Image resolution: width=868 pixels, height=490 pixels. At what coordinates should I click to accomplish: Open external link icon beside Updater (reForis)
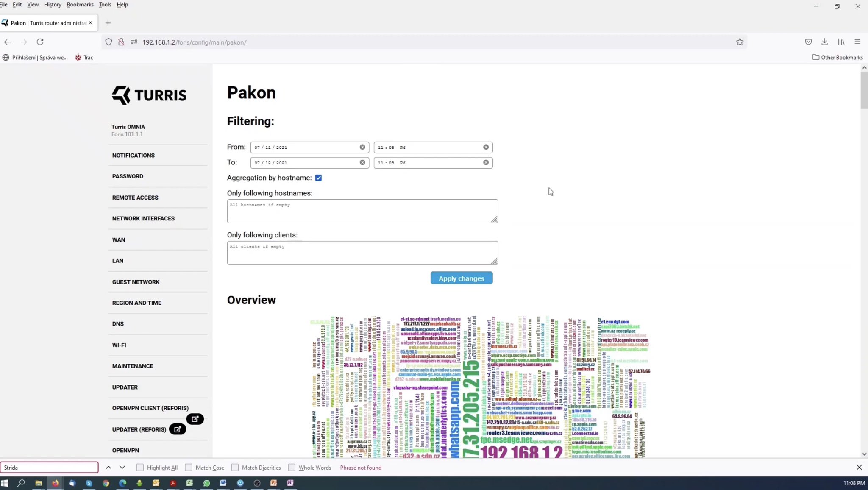(178, 429)
